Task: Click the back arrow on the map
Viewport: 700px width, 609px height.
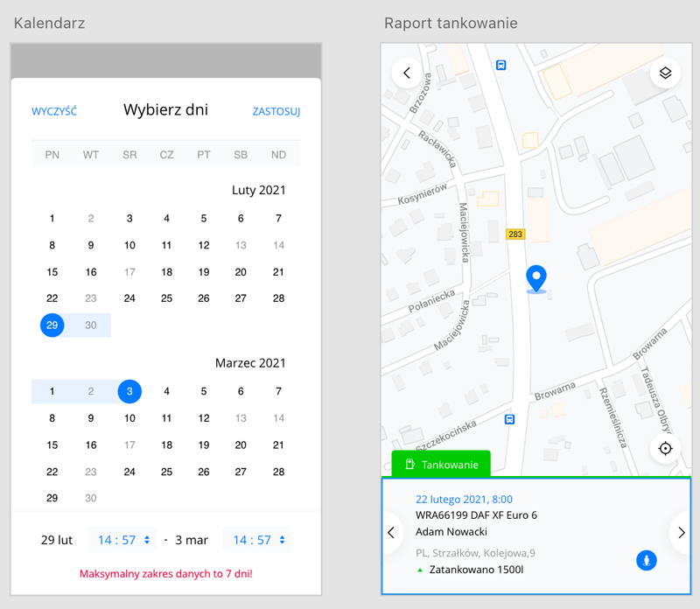Action: [x=406, y=73]
